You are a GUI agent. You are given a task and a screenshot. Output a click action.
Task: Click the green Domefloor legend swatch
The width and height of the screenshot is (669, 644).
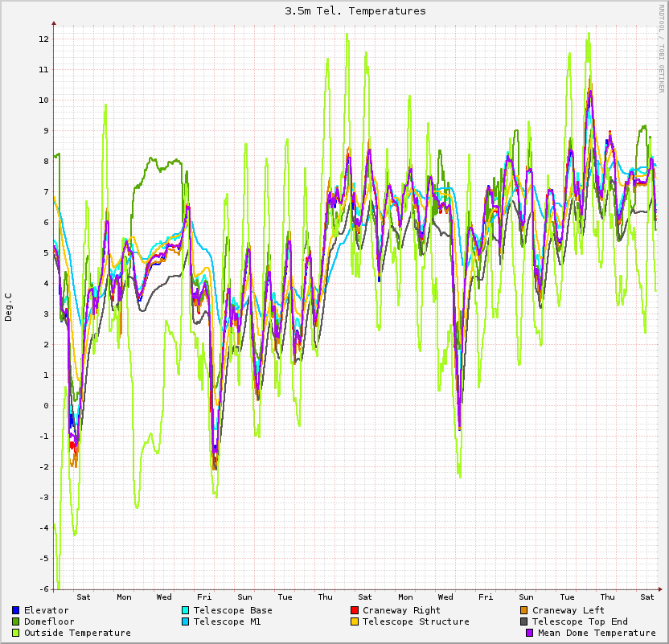(16, 621)
